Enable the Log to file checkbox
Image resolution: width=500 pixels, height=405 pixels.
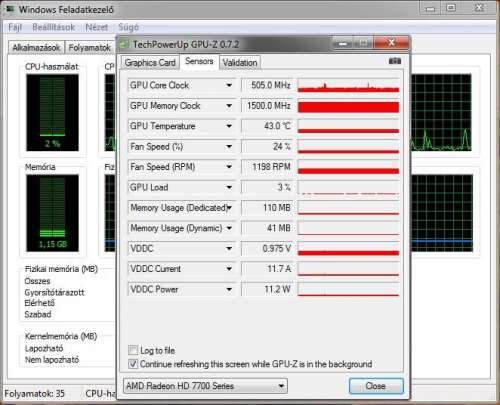[133, 350]
